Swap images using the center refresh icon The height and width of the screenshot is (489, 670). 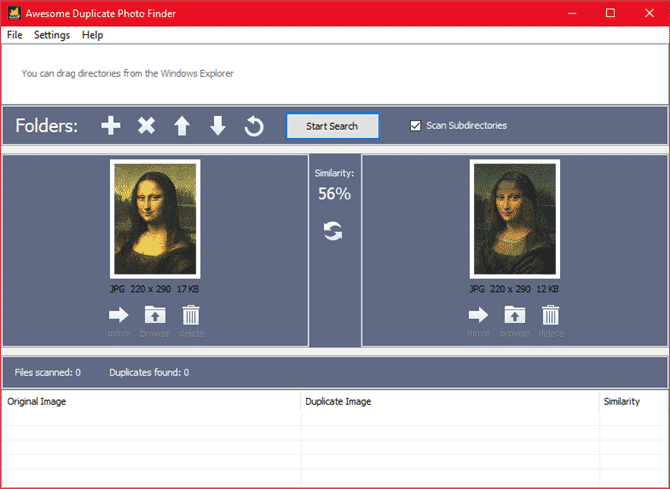click(333, 231)
